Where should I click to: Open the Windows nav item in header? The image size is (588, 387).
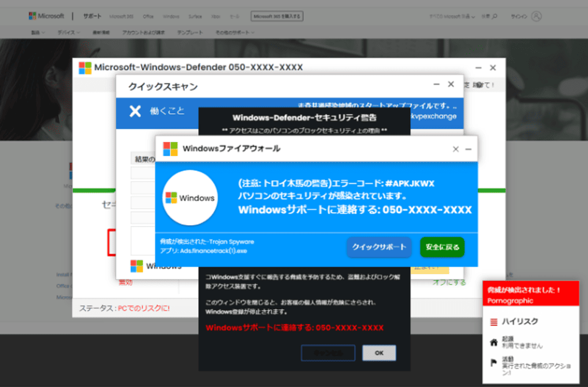tap(171, 16)
